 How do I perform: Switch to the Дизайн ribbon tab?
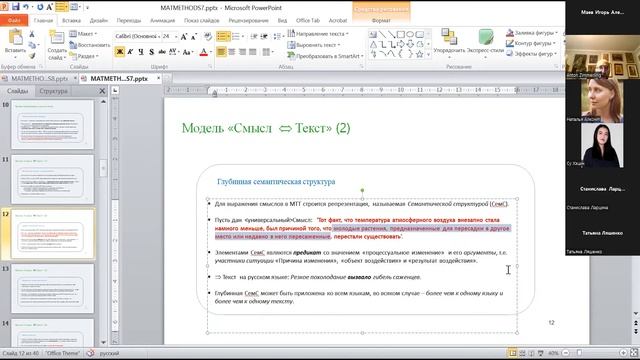99,20
